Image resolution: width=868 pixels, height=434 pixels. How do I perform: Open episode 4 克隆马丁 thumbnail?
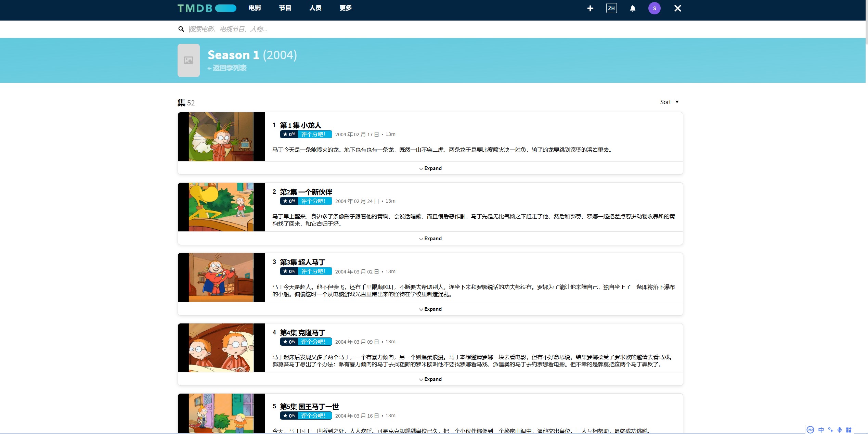221,348
